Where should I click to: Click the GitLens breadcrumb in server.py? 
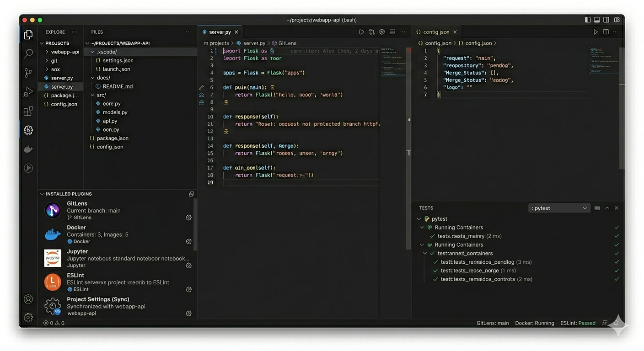point(284,43)
